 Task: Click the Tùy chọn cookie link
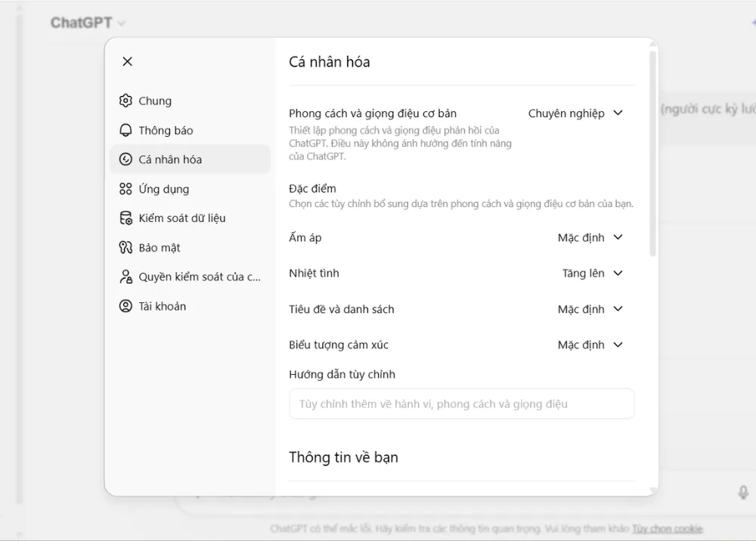(x=668, y=529)
